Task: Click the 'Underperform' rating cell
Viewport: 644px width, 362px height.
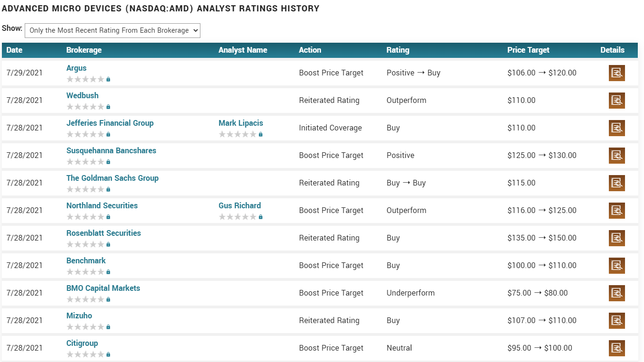Action: (411, 293)
